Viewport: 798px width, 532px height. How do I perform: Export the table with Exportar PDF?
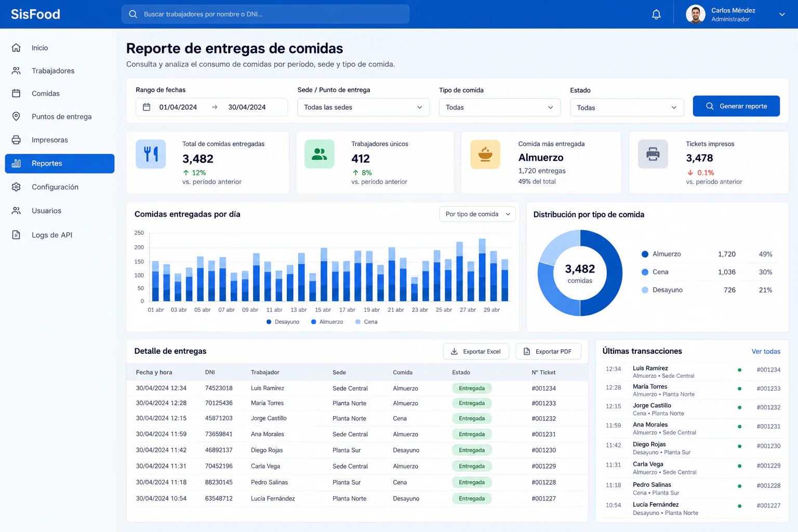point(548,352)
